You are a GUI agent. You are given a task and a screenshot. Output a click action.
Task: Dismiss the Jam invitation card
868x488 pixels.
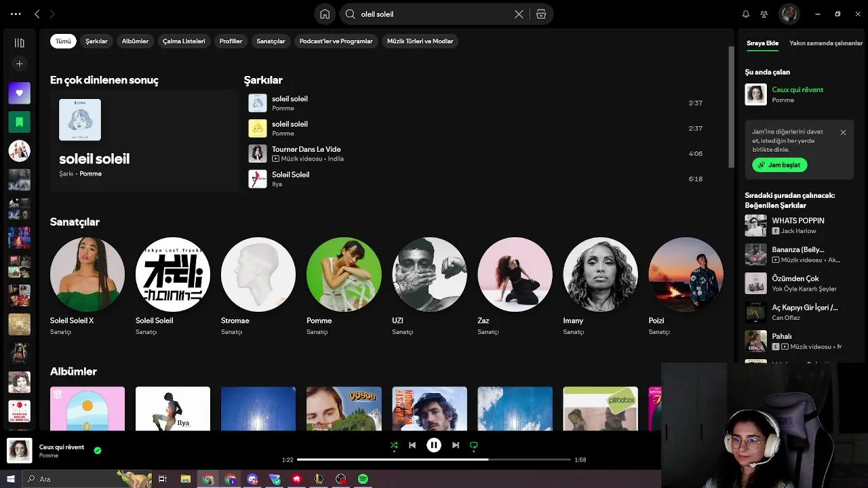843,133
